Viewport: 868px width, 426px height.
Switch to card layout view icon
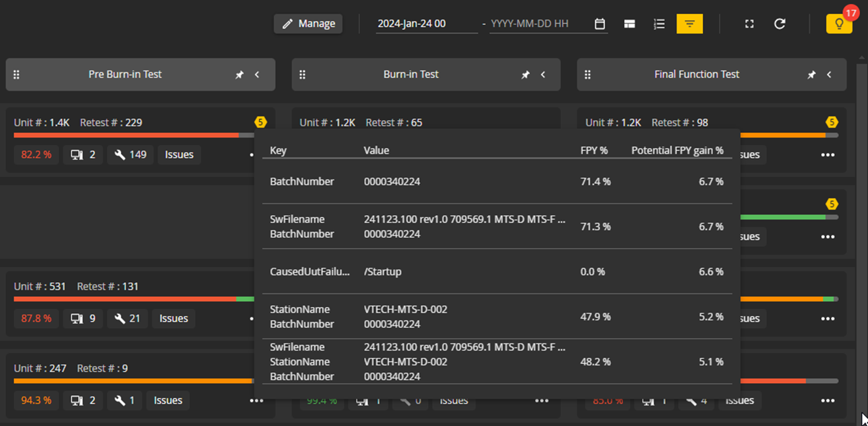tap(629, 24)
